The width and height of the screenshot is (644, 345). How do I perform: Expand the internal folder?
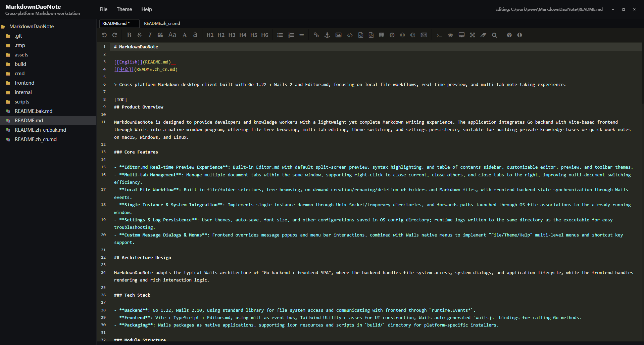pyautogui.click(x=23, y=92)
